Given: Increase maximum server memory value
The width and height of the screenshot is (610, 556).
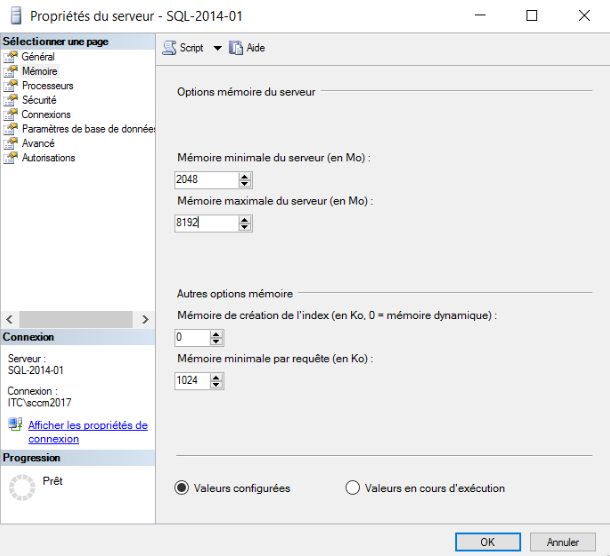Looking at the screenshot, I should pos(244,219).
